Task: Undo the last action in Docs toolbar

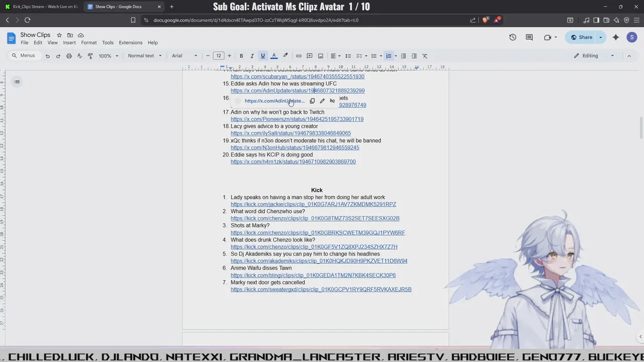Action: 47,56
